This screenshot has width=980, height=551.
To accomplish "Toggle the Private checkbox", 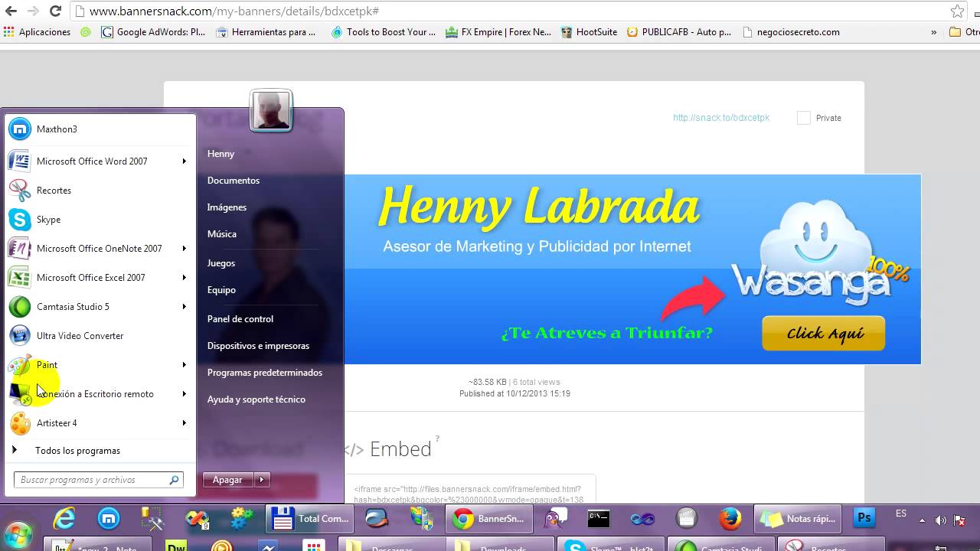I will pyautogui.click(x=803, y=118).
